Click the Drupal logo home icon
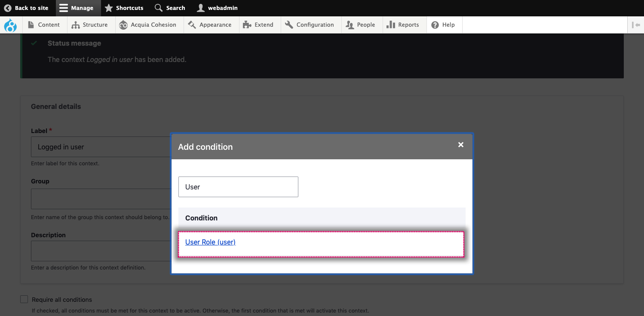 [10, 25]
